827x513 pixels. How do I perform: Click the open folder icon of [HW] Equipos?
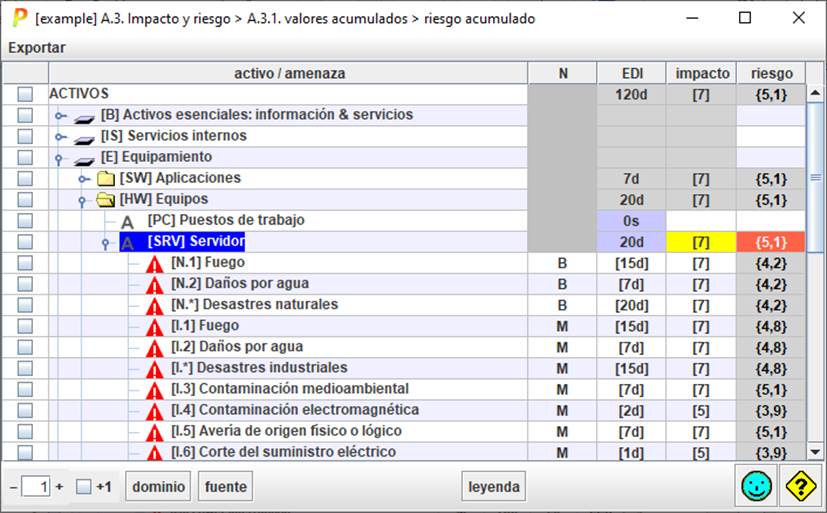click(x=106, y=200)
